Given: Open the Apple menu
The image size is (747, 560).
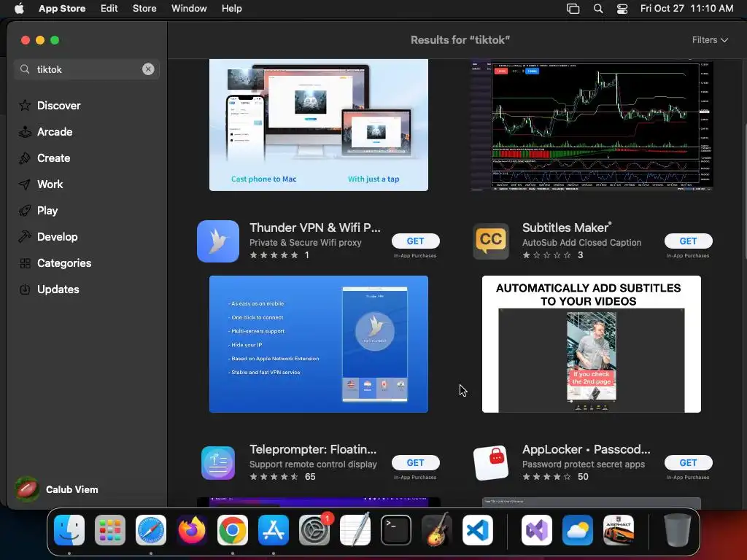Looking at the screenshot, I should pyautogui.click(x=19, y=8).
